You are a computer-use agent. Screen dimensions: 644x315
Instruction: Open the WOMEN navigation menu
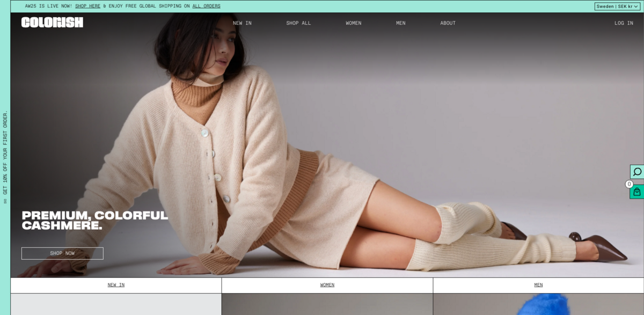pos(353,23)
